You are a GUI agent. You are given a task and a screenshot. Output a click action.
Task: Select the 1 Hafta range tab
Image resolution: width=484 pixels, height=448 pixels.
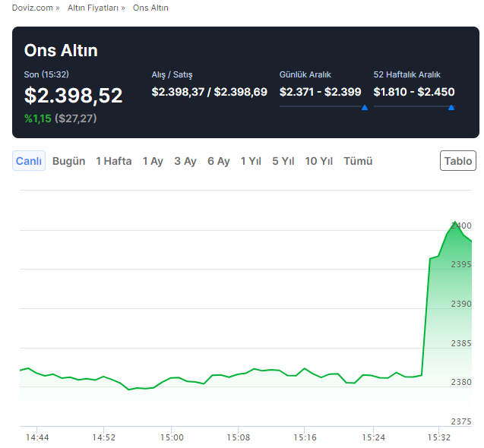pyautogui.click(x=113, y=161)
